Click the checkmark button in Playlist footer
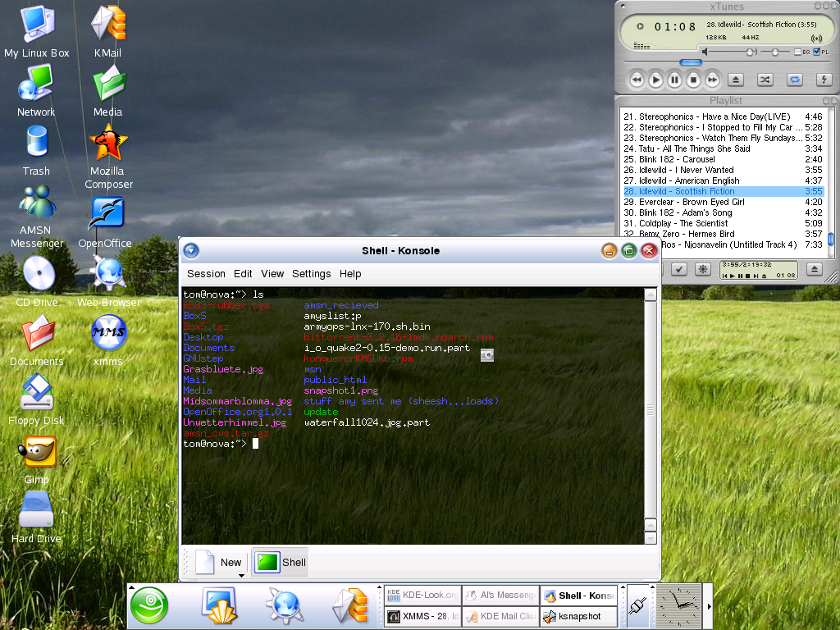This screenshot has height=630, width=840. point(678,269)
